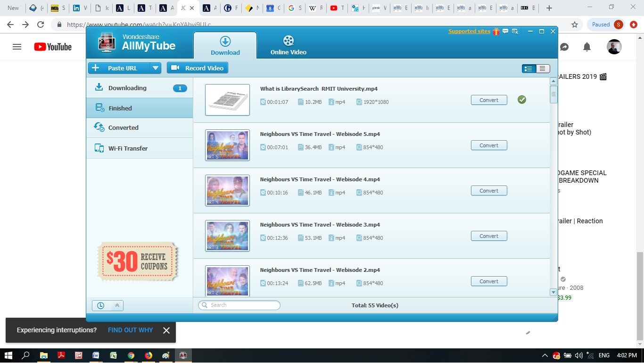Click FIND OUT WHY in interruptions notice

click(130, 330)
